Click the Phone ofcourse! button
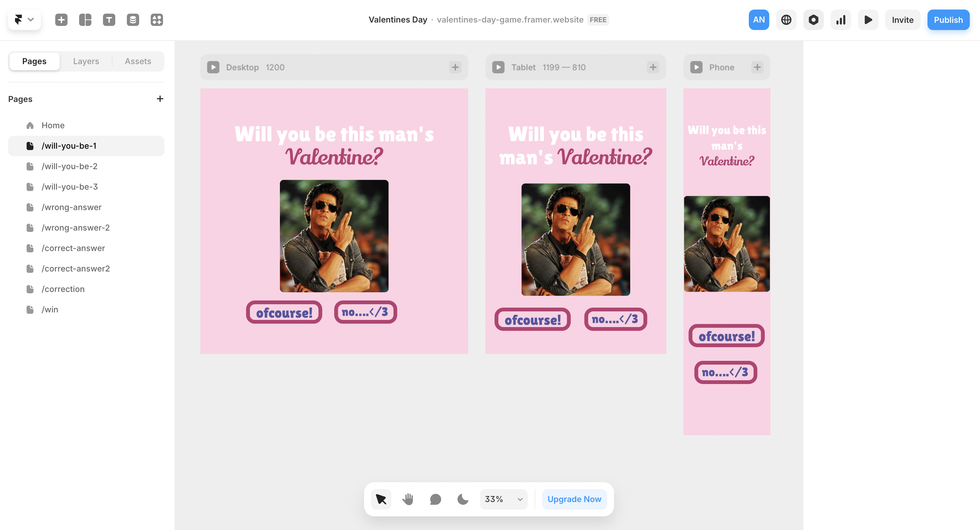 click(726, 336)
